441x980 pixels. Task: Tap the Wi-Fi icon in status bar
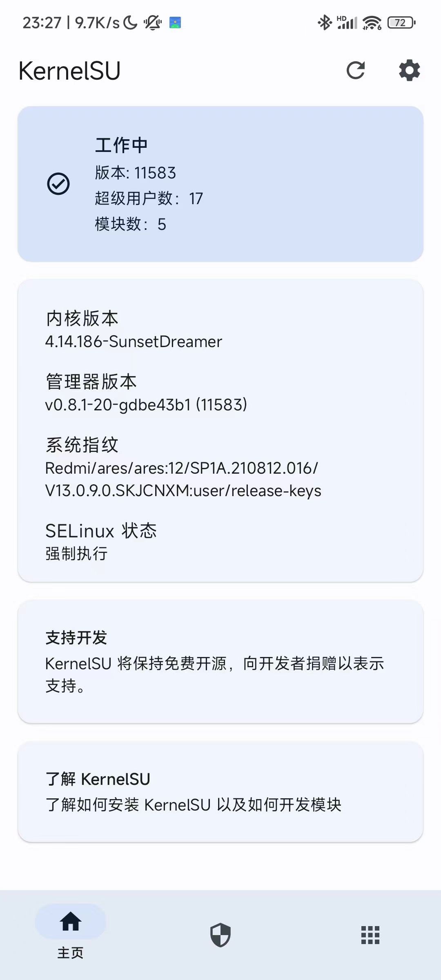tap(372, 22)
